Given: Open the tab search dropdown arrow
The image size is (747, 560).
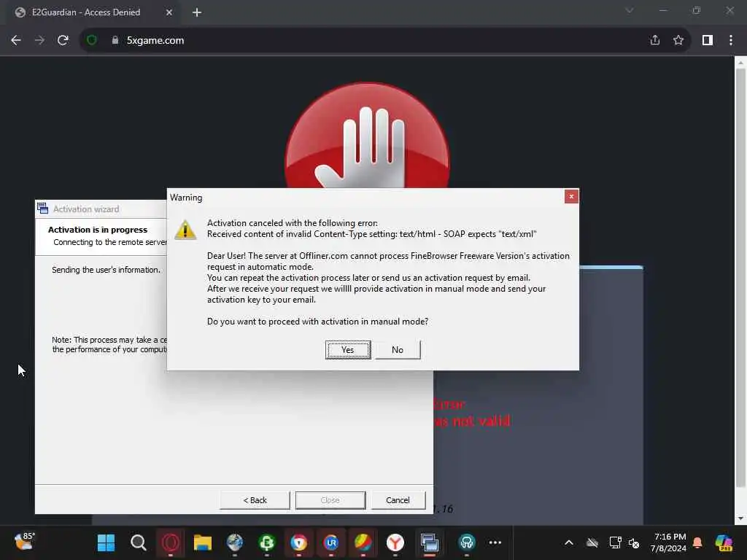Looking at the screenshot, I should pos(630,10).
